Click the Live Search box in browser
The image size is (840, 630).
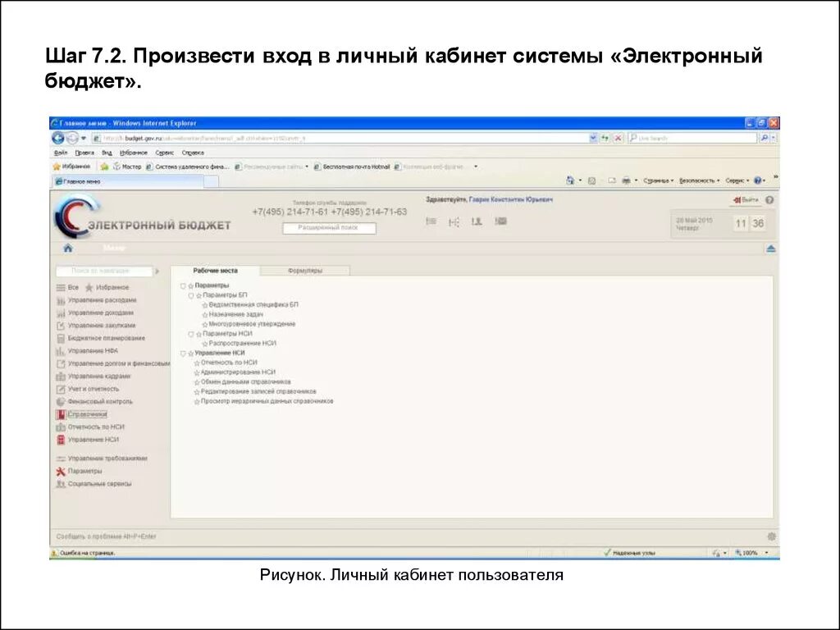692,138
